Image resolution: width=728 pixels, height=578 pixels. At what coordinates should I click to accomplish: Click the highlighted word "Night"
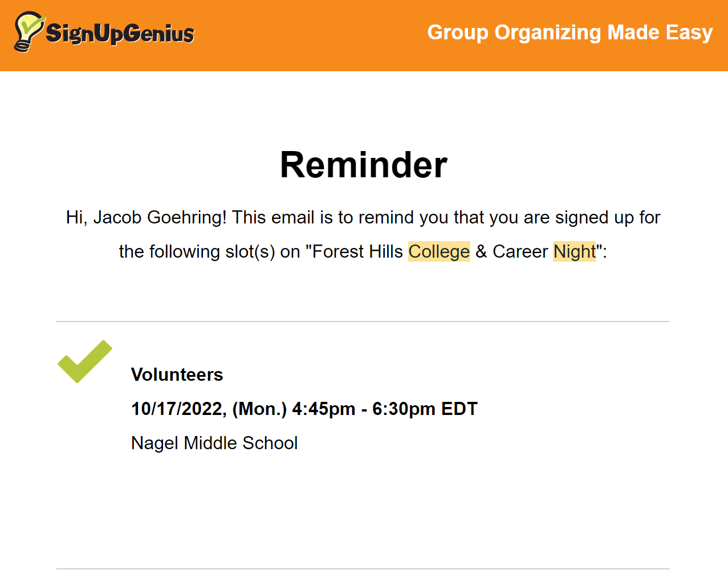tap(574, 251)
